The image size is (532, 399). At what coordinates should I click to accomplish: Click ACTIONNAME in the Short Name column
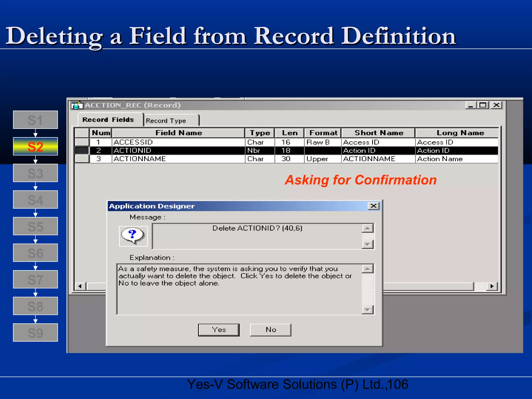coord(379,159)
